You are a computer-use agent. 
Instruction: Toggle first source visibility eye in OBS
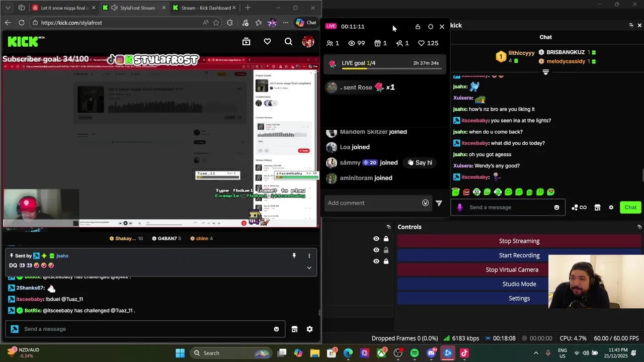pos(376,239)
